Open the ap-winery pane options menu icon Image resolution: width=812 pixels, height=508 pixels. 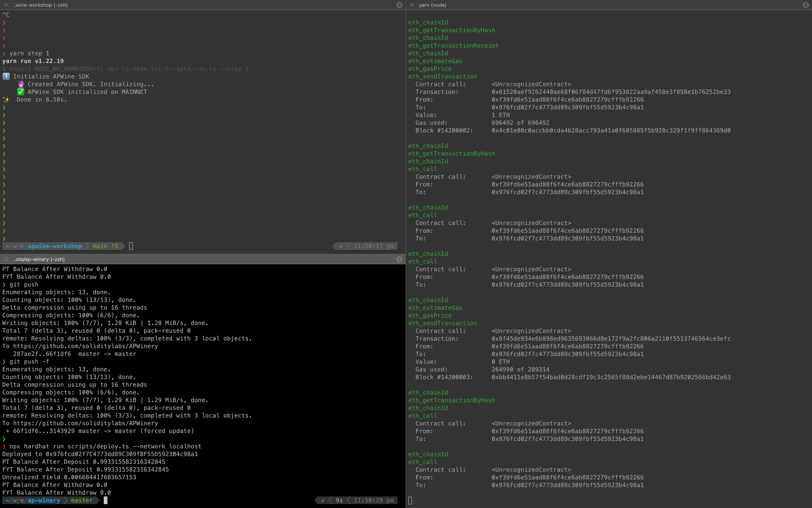[x=399, y=259]
